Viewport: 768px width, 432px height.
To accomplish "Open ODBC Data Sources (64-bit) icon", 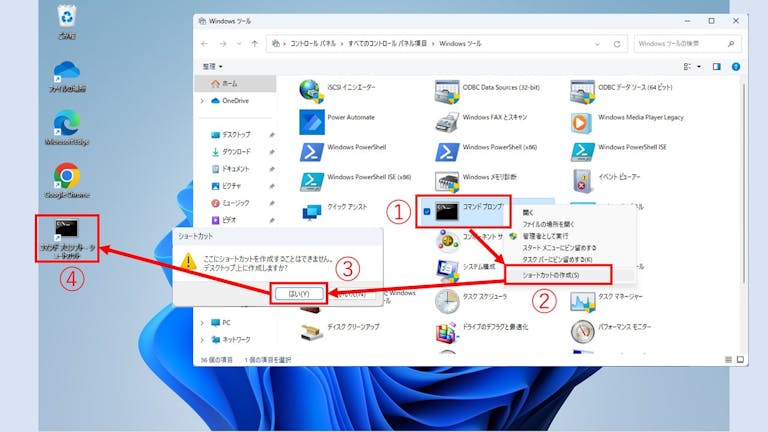I will [582, 92].
